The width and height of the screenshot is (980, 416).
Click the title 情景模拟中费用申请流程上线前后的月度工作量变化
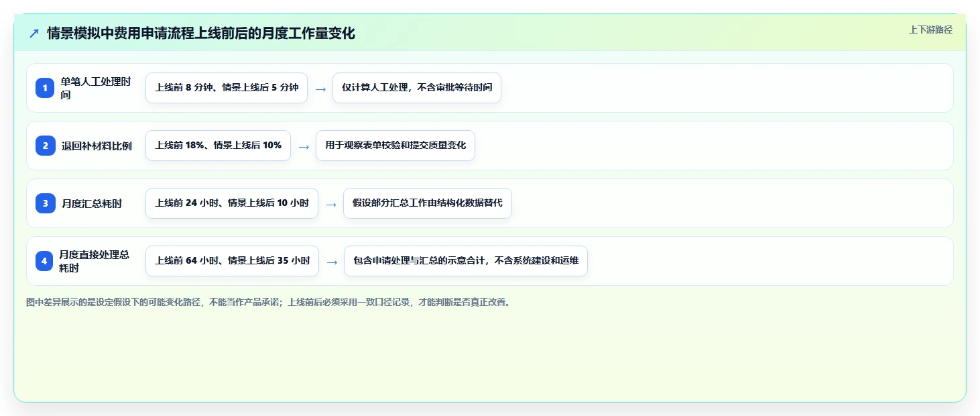tap(201, 33)
